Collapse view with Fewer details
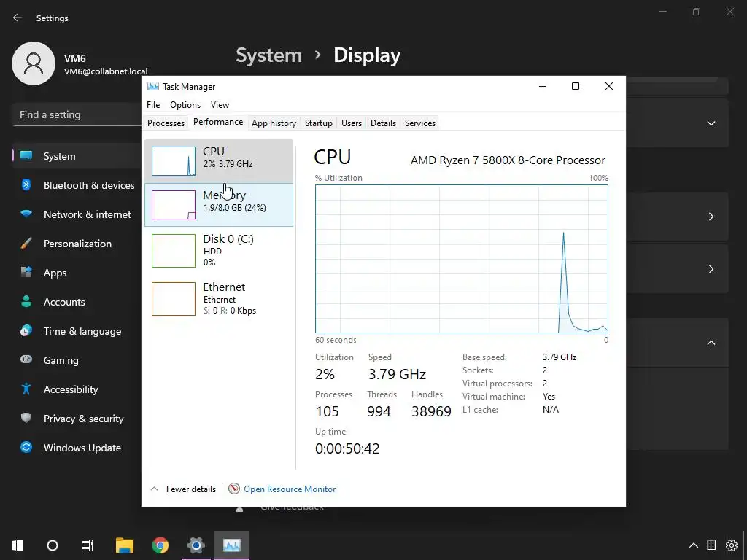The height and width of the screenshot is (560, 747). pos(190,489)
